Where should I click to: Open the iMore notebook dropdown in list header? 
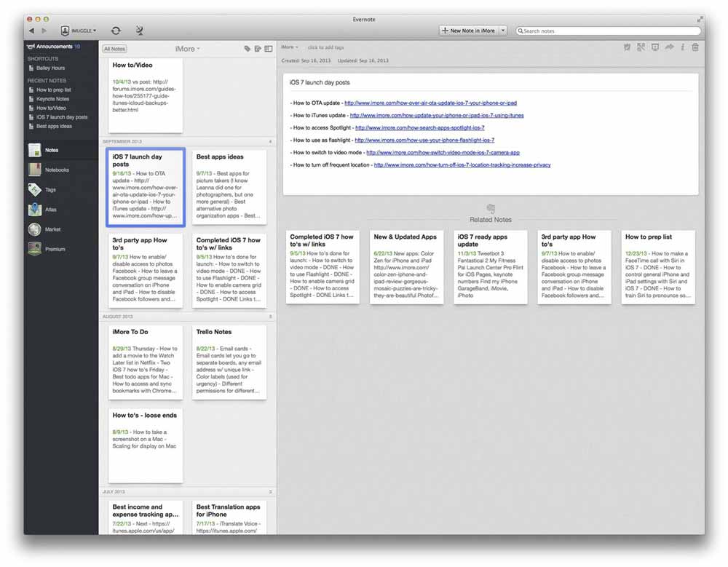pos(188,49)
